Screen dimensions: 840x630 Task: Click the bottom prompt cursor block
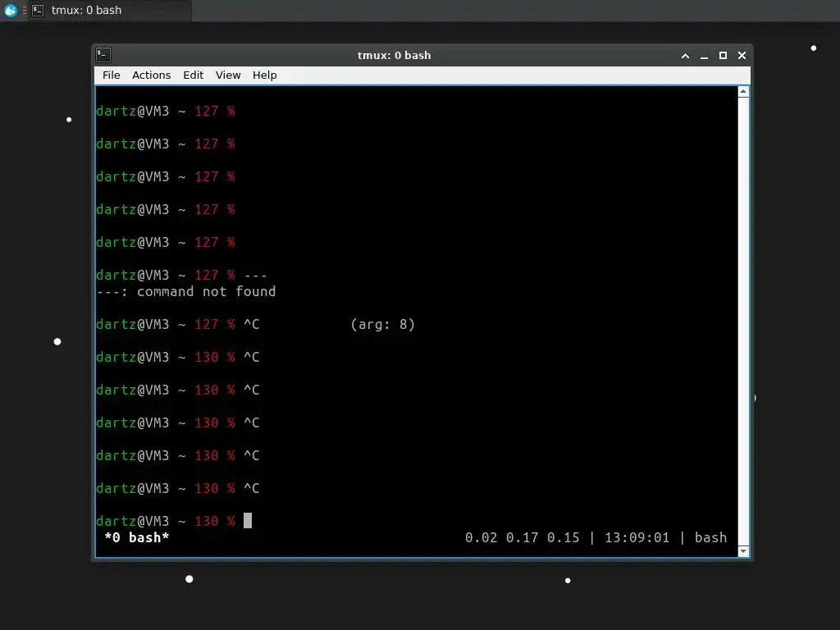click(x=248, y=520)
